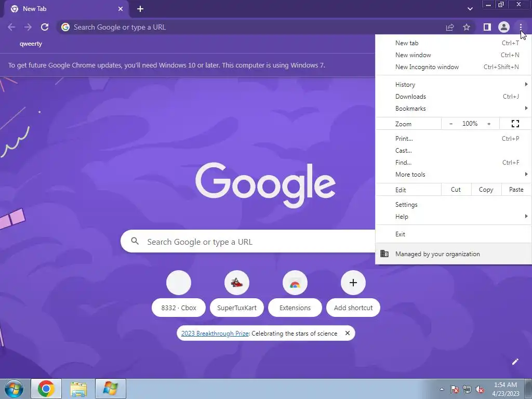Choose Cast from the menu
Viewport: 532px width, 399px height.
(x=453, y=150)
